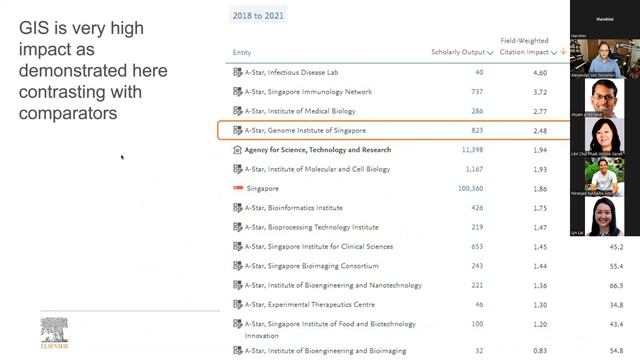Click scholarly output value 286
640x360 pixels.
click(x=477, y=111)
